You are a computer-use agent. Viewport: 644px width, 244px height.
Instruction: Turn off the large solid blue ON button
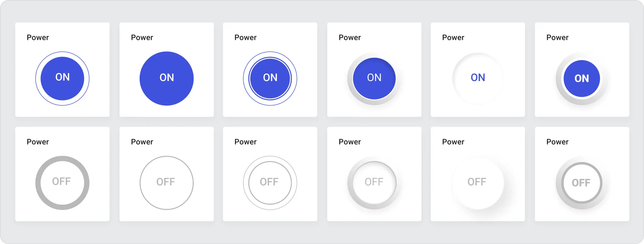pos(167,78)
